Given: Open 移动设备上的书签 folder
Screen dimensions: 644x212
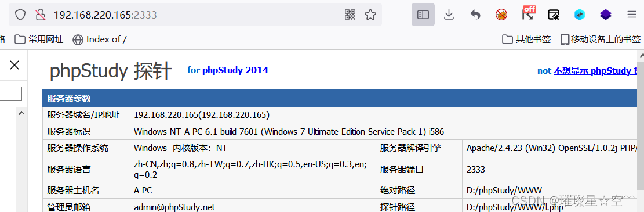Looking at the screenshot, I should [601, 39].
